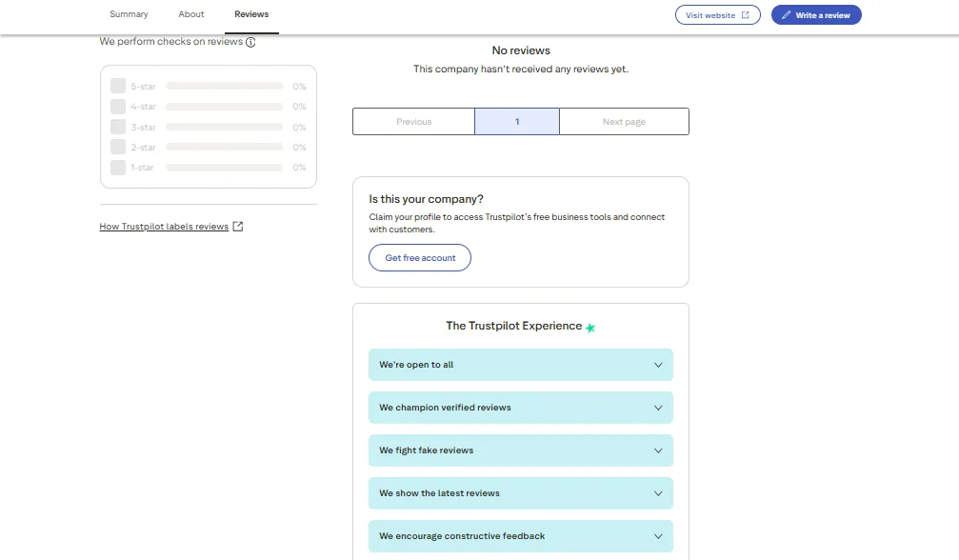
Task: Click the 0% value on the 5-star row
Action: (299, 87)
